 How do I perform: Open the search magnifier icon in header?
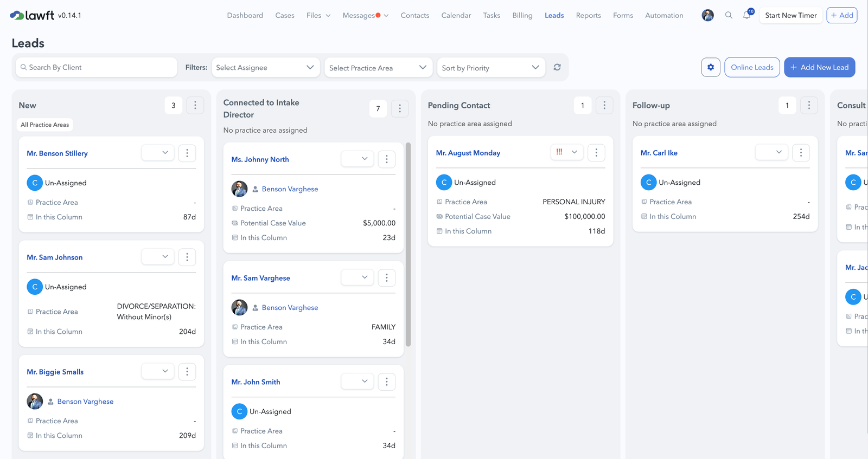click(x=729, y=15)
